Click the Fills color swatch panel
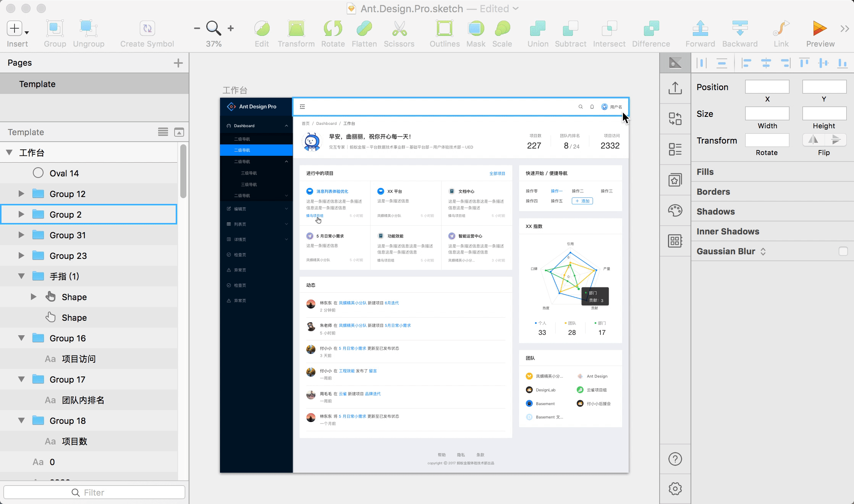Screen dimensions: 854x504 click(x=772, y=171)
